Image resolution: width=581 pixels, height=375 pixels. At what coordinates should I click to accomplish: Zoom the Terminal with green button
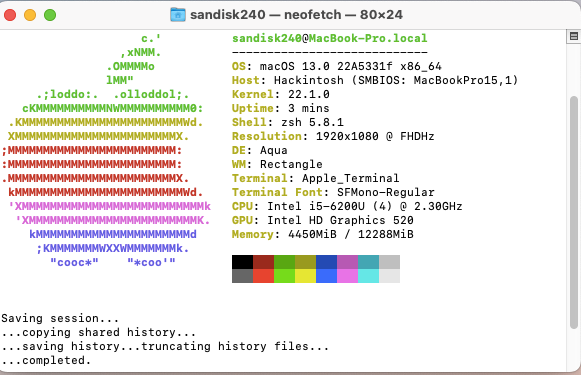tap(50, 15)
